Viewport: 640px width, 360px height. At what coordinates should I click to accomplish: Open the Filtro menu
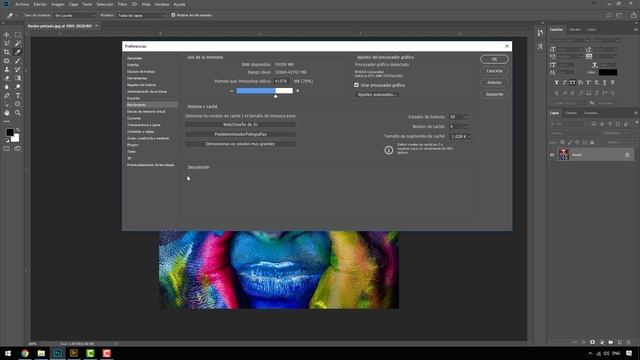pyautogui.click(x=122, y=4)
